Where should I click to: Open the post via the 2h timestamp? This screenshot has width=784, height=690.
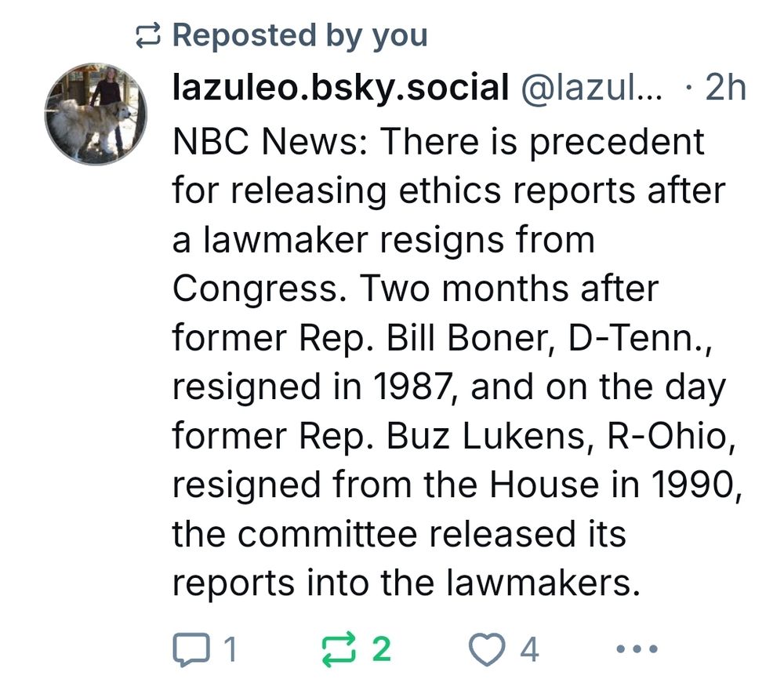725,88
